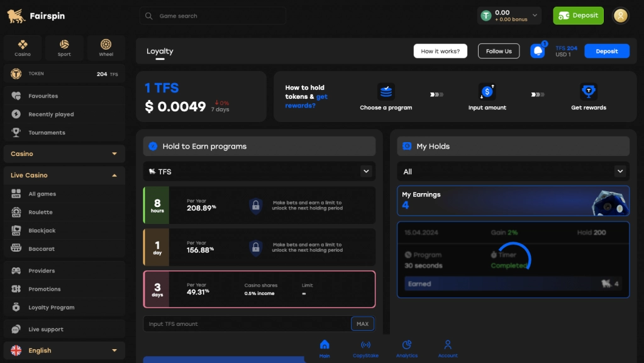Open the user profile avatar

click(621, 16)
